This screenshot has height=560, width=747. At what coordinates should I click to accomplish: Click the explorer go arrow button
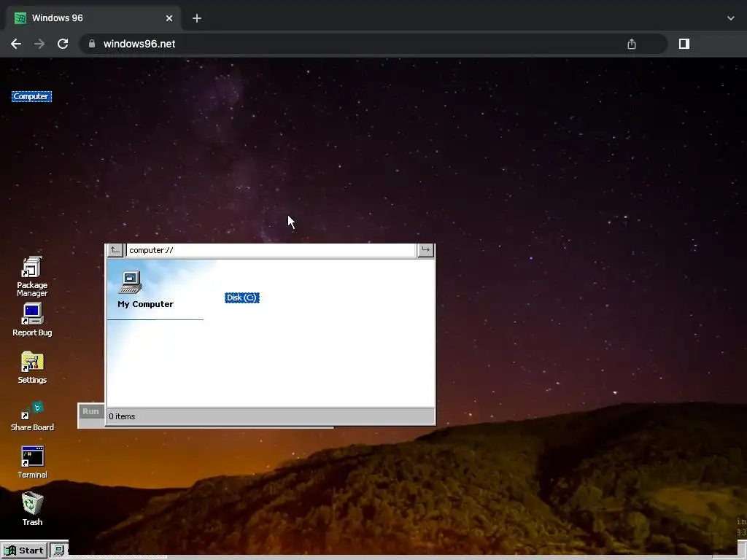pos(425,250)
